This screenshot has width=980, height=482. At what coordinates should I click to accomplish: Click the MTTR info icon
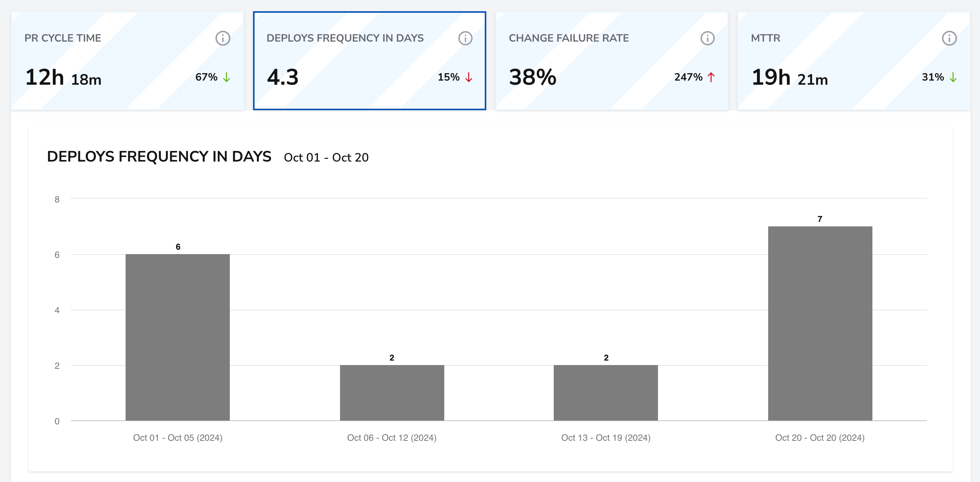[949, 38]
